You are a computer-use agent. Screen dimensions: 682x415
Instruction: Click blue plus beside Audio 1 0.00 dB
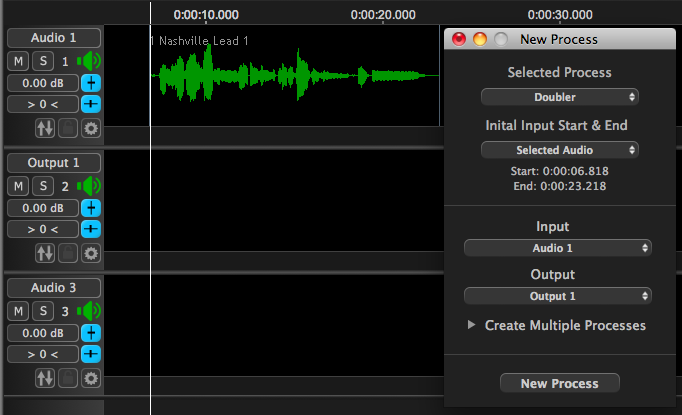[91, 83]
